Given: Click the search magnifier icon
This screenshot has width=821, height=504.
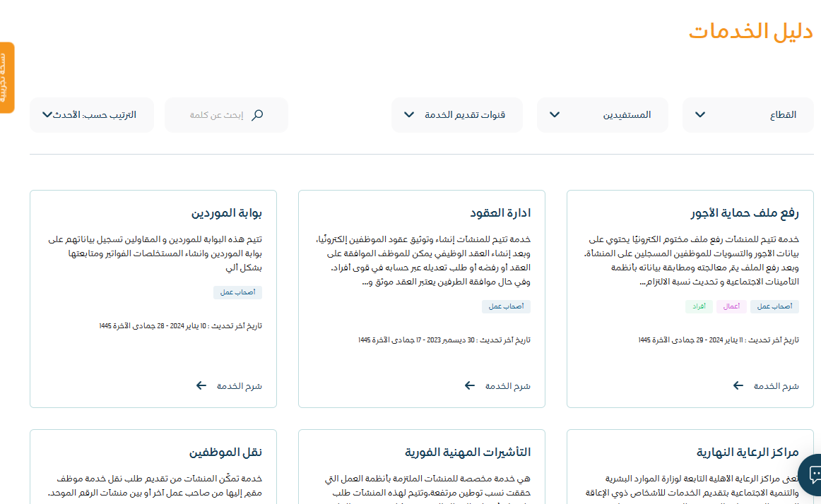Looking at the screenshot, I should coord(257,115).
